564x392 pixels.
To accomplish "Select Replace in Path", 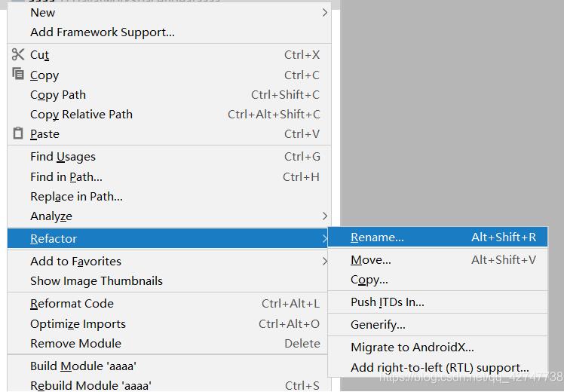I will 76,197.
